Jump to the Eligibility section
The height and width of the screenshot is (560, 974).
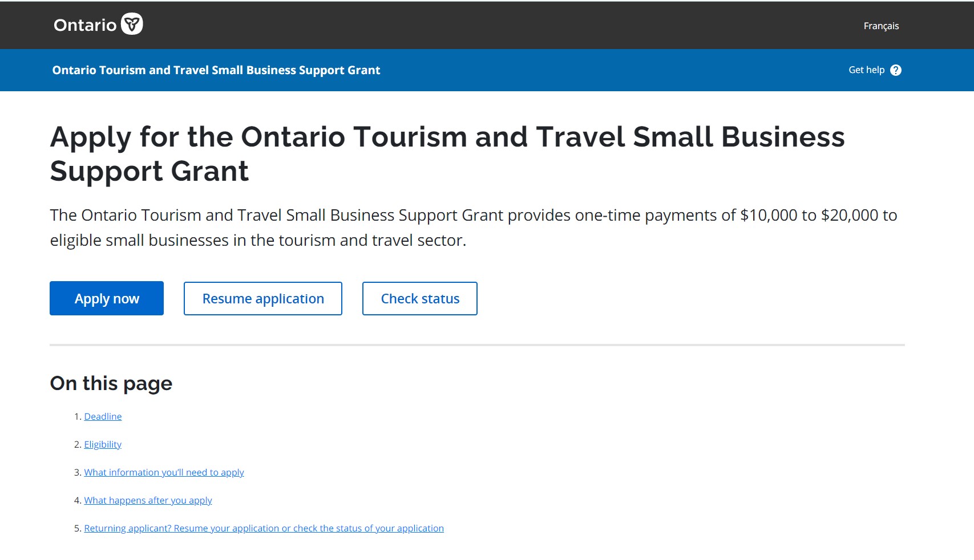click(103, 444)
